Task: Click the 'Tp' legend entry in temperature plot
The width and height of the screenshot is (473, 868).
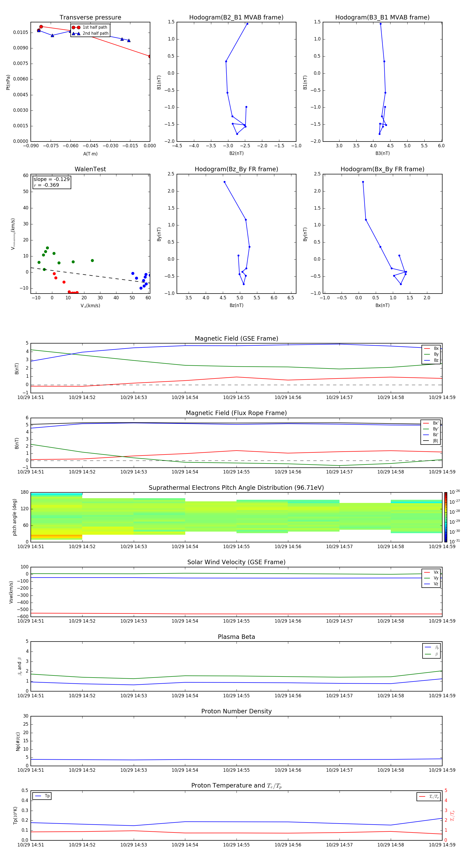Action: point(42,796)
